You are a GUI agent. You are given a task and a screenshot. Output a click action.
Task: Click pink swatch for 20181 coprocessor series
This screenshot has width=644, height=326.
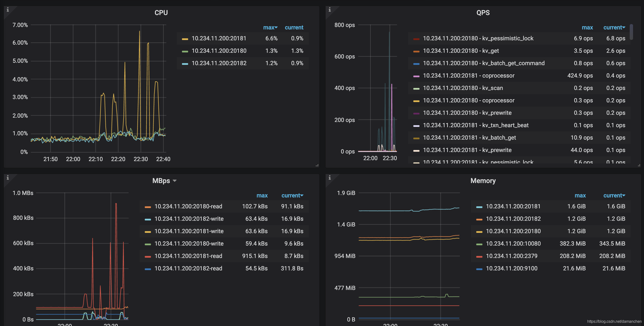tap(416, 76)
